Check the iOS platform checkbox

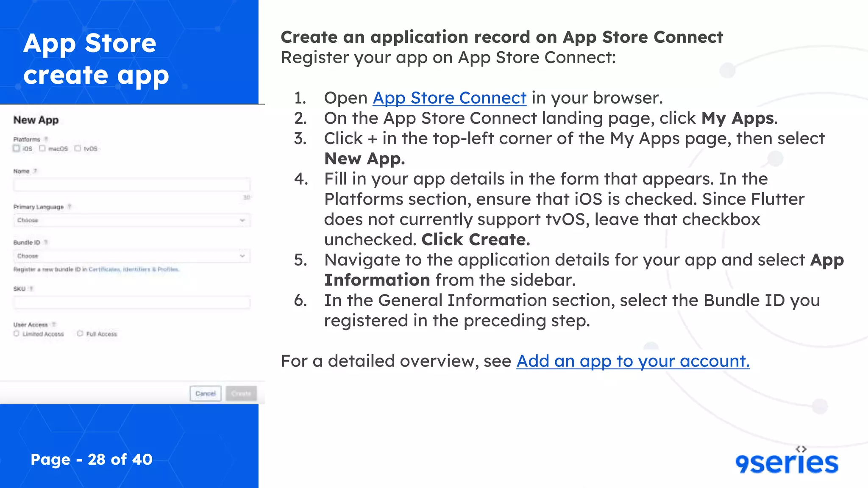pyautogui.click(x=17, y=148)
